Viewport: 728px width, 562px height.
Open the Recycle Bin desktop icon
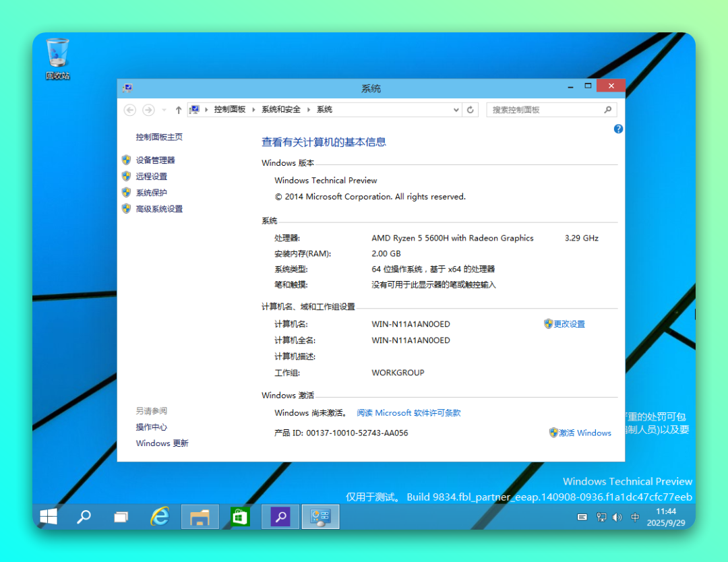pyautogui.click(x=57, y=57)
